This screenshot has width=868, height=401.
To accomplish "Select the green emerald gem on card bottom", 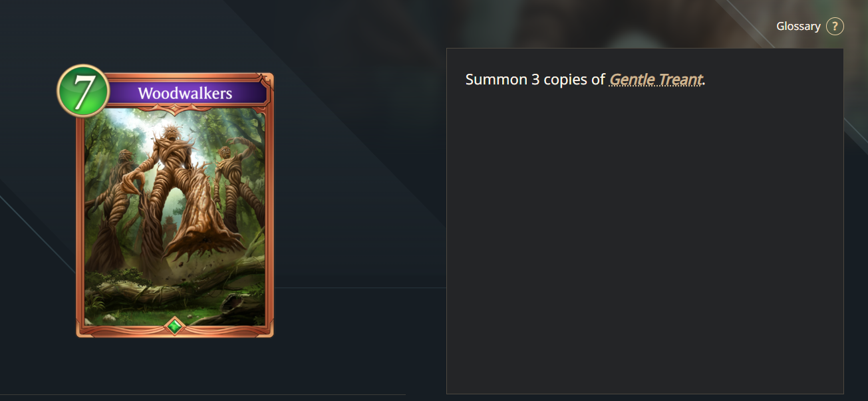I will 174,326.
